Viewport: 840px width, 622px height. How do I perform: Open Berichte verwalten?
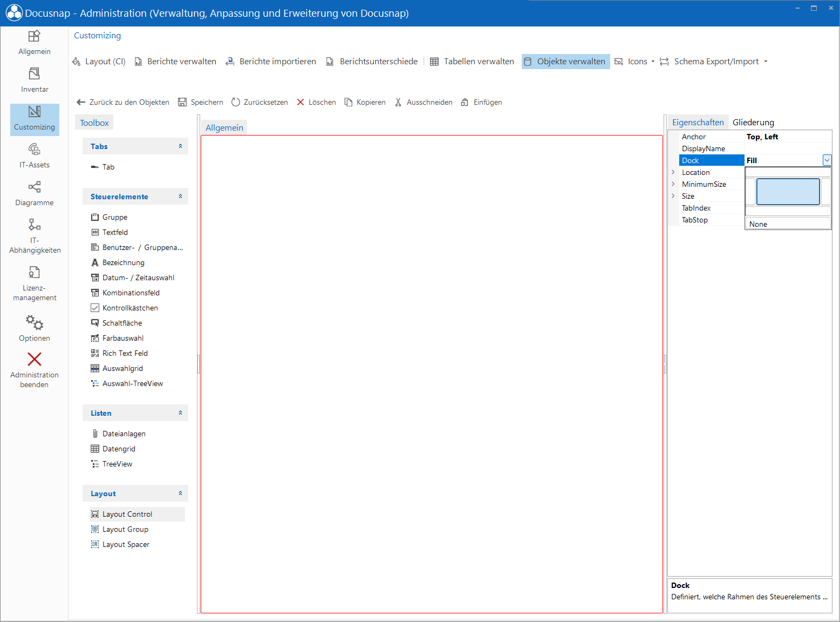pyautogui.click(x=175, y=62)
